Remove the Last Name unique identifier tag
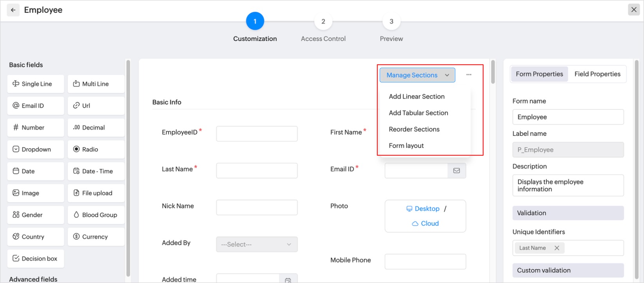Image resolution: width=644 pixels, height=283 pixels. [557, 248]
